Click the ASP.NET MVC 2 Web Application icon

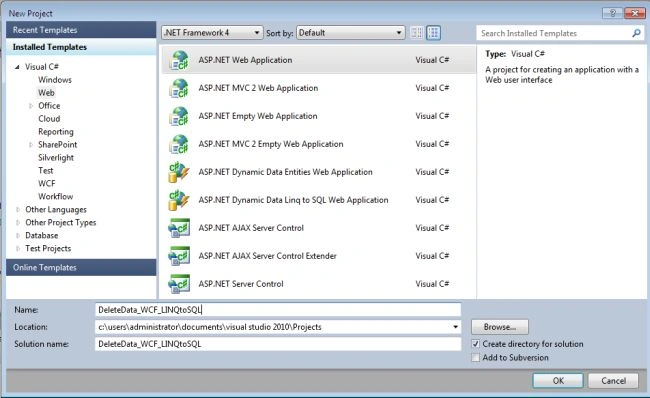(x=179, y=88)
